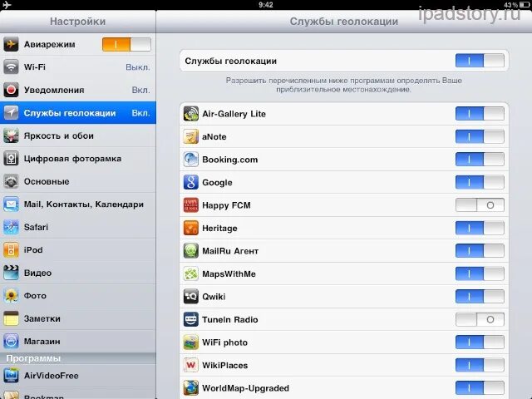
Task: Select the Магазин settings row
Action: (x=77, y=342)
